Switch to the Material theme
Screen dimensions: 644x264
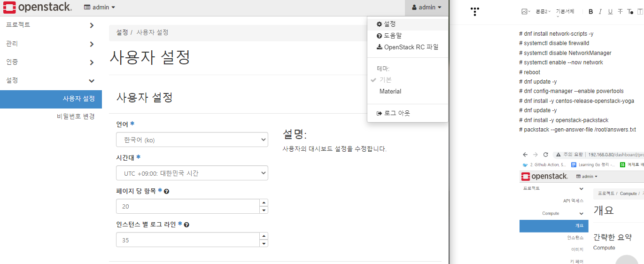pos(407,91)
